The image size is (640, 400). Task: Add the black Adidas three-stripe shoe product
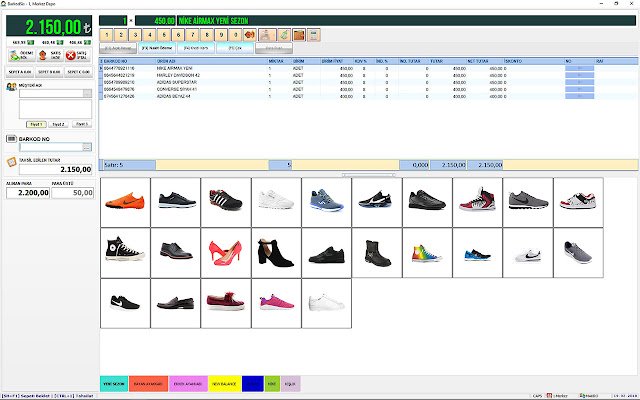pos(226,202)
